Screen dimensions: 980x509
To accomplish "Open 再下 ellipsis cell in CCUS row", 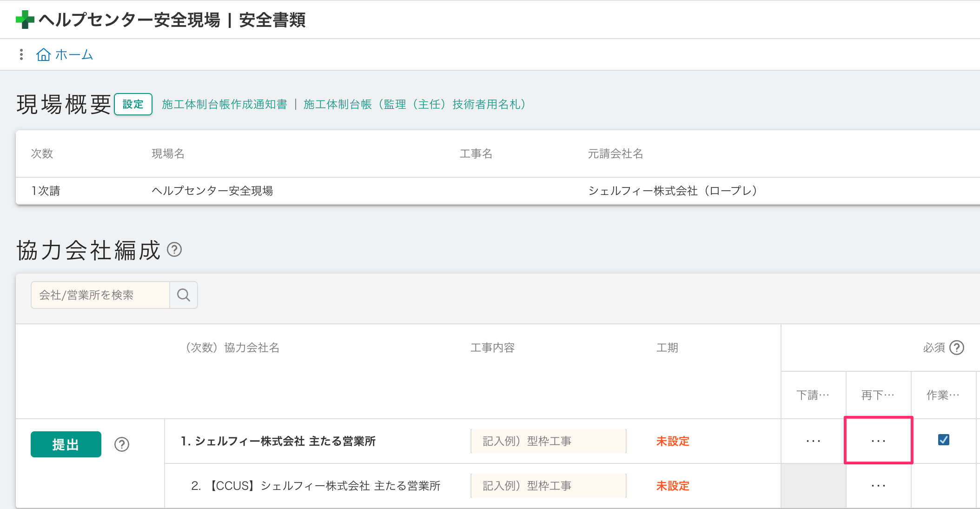I will tap(878, 486).
